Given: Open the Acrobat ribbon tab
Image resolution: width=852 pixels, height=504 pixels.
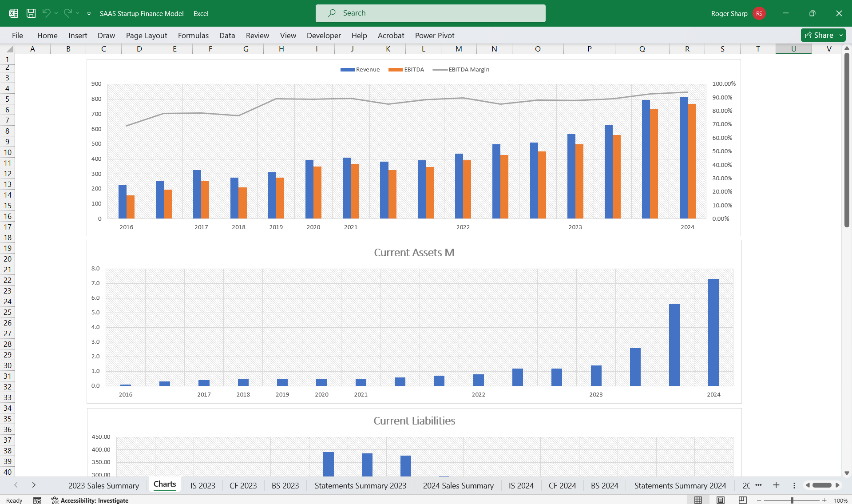Looking at the screenshot, I should click(x=391, y=36).
